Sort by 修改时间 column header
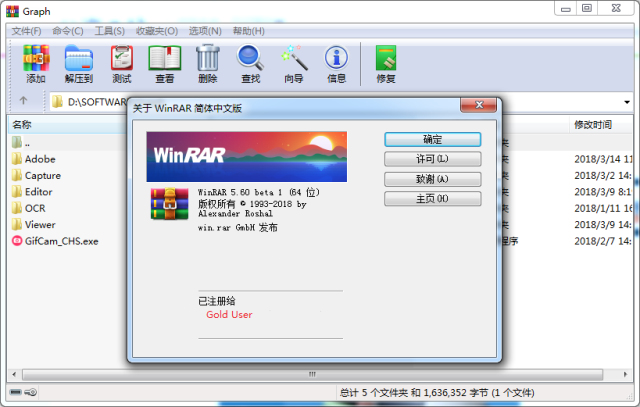The image size is (640, 407). pos(600,125)
